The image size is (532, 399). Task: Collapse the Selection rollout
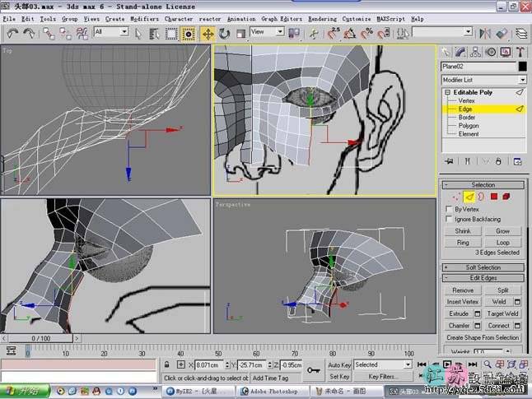(x=483, y=185)
